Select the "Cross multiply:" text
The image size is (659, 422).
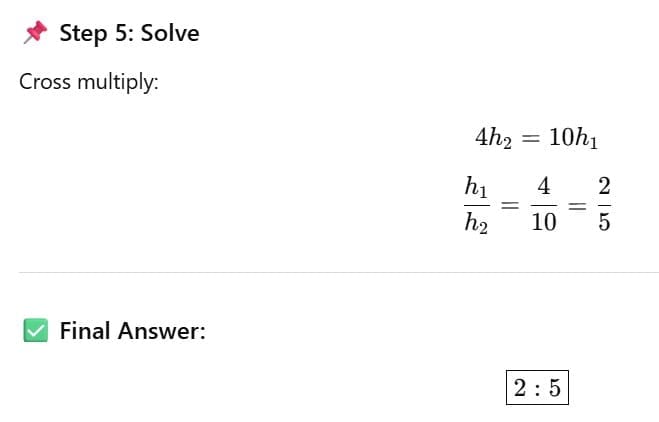[x=89, y=82]
